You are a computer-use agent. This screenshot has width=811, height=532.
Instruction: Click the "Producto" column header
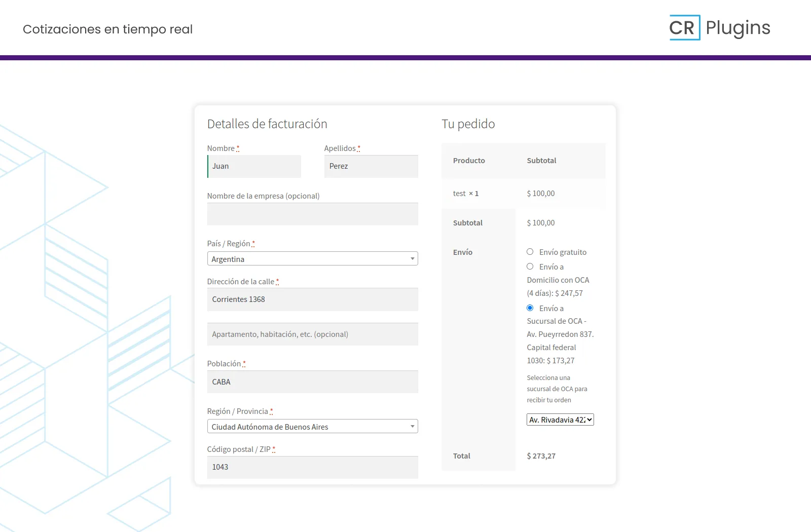pos(469,161)
